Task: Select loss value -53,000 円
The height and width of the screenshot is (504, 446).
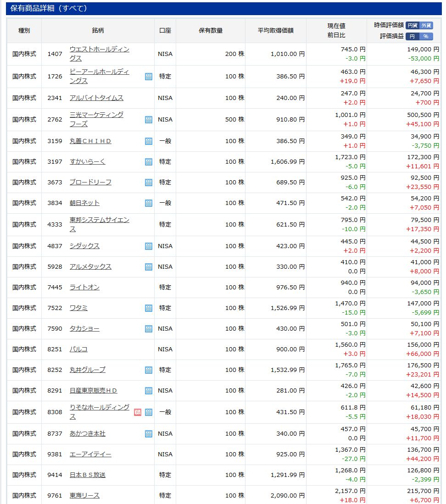Action: pos(424,59)
